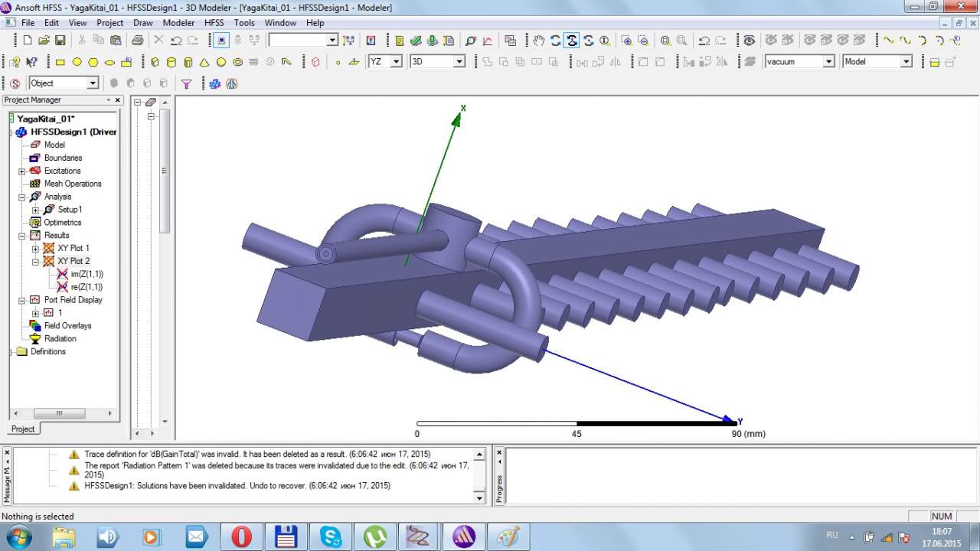Click the Draw torus tool
The image size is (980, 551).
[238, 62]
